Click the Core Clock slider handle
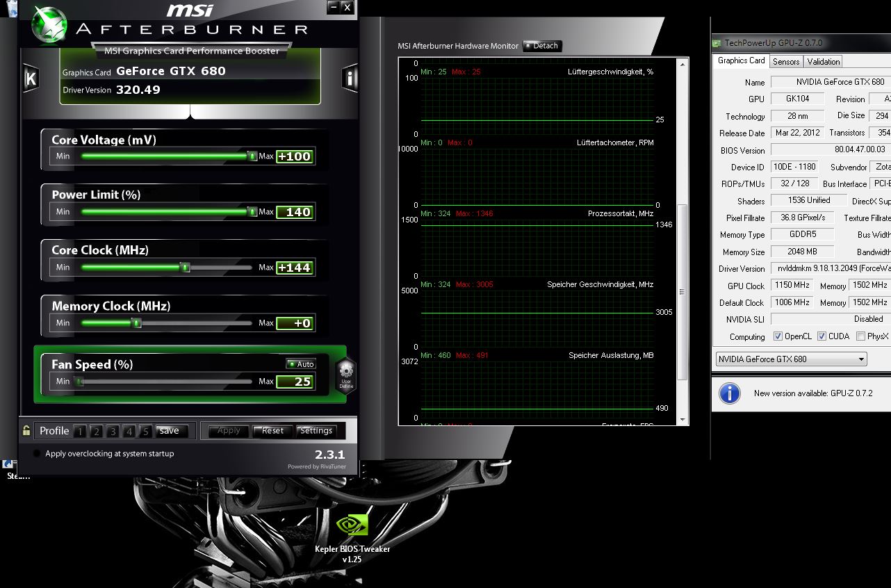Image resolution: width=891 pixels, height=588 pixels. point(185,268)
